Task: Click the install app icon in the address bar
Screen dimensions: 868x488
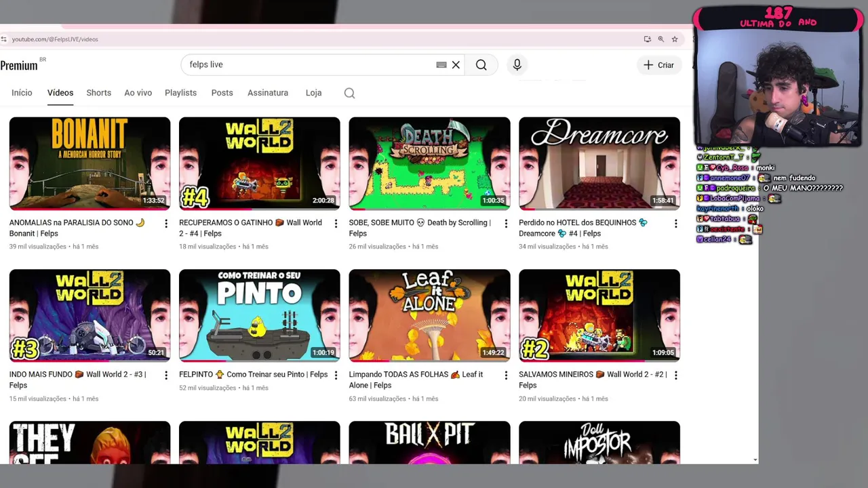Action: click(x=648, y=39)
